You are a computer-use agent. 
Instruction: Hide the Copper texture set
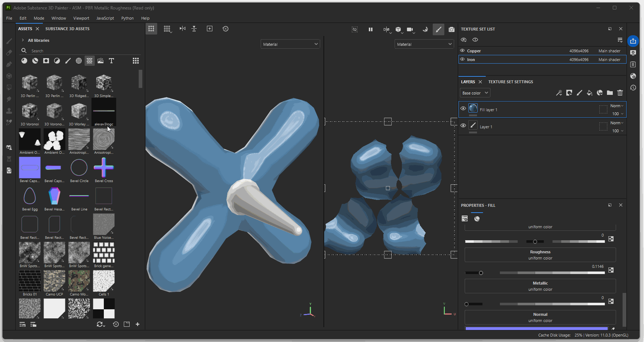pos(462,51)
